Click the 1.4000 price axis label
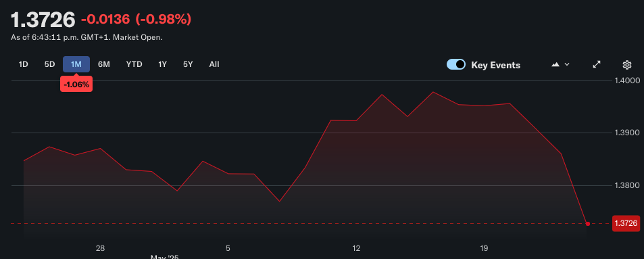This screenshot has height=259, width=644. point(627,80)
